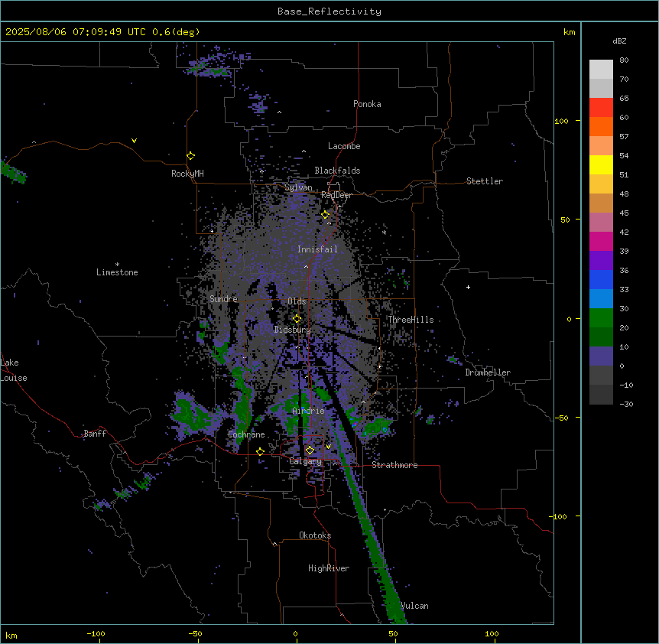Click the bright green swatch between 30 and 20
The width and height of the screenshot is (659, 644).
click(601, 318)
